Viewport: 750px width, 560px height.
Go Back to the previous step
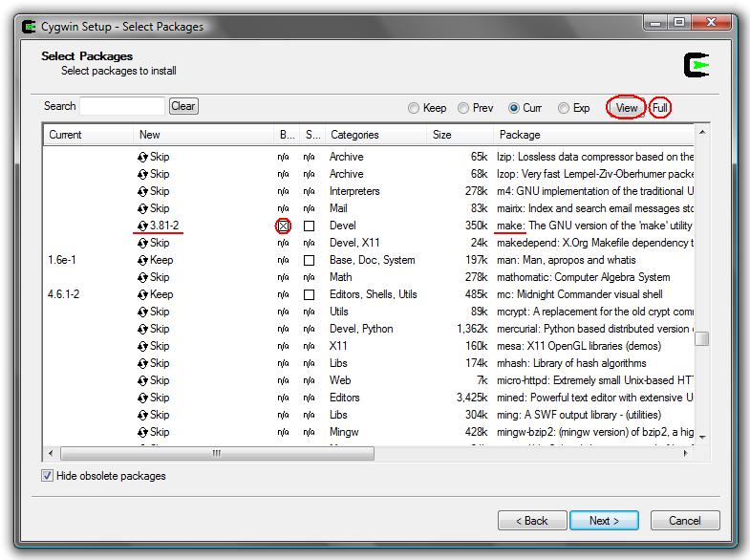click(532, 520)
